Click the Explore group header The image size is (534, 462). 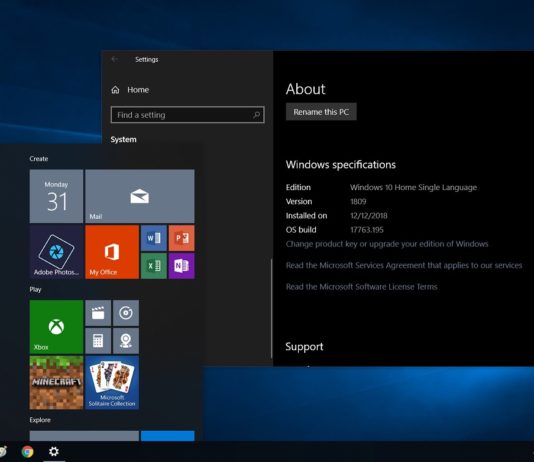(x=40, y=420)
